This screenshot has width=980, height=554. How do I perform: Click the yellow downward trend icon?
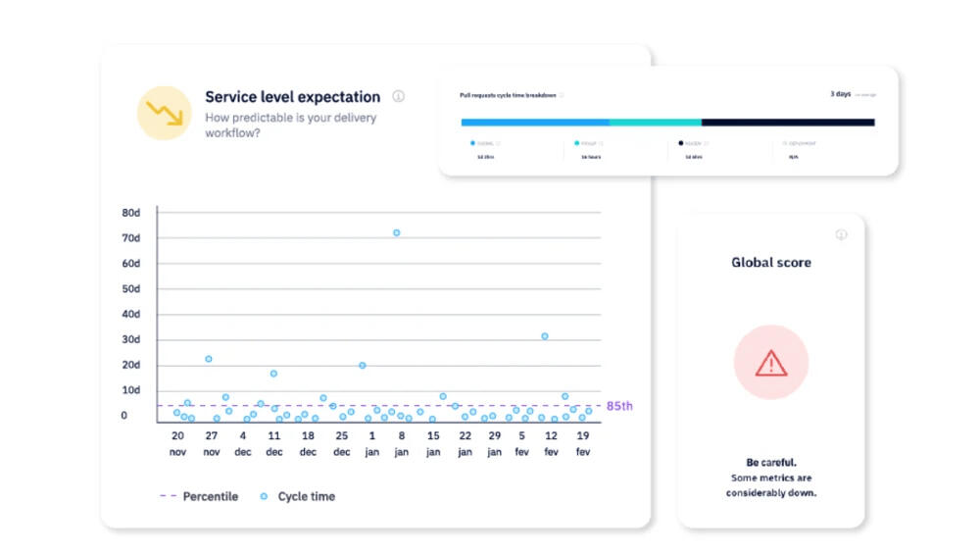tap(164, 113)
